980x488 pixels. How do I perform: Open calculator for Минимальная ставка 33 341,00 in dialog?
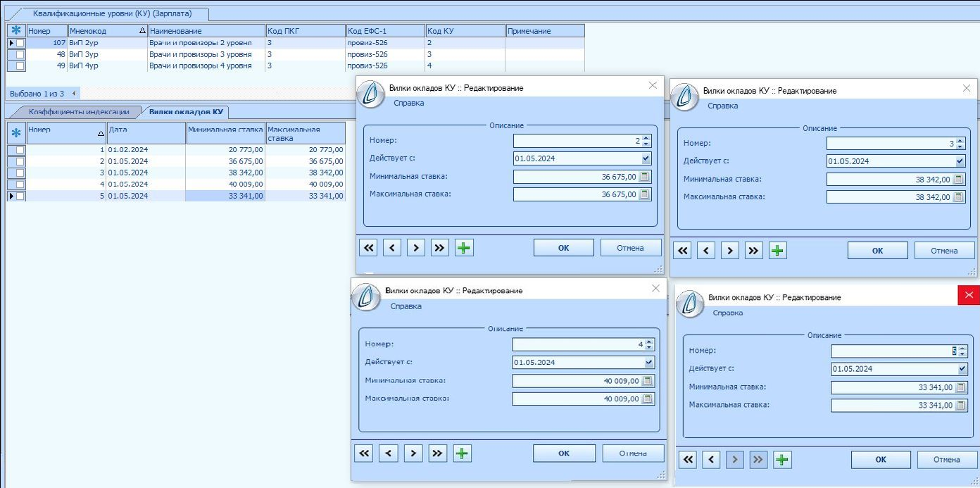961,387
